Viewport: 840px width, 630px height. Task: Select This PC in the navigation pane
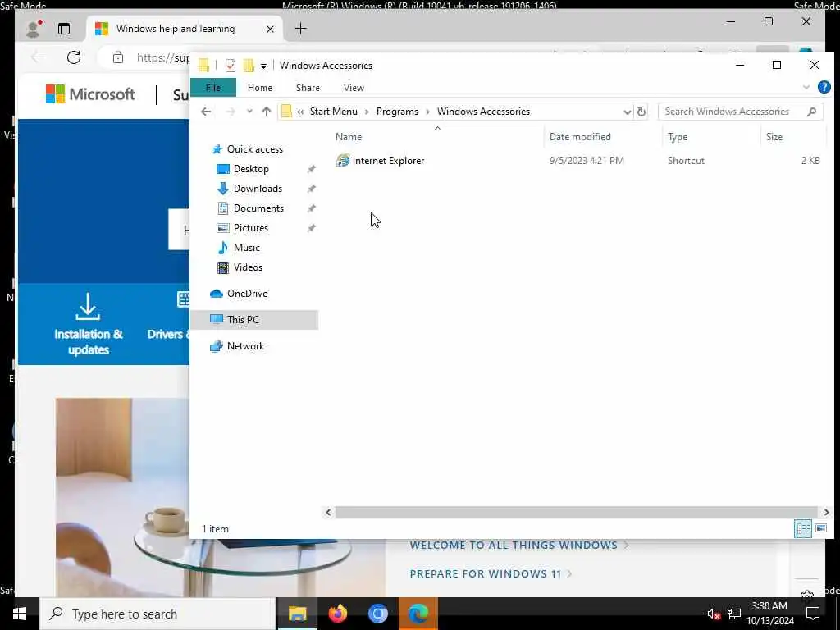254,320
